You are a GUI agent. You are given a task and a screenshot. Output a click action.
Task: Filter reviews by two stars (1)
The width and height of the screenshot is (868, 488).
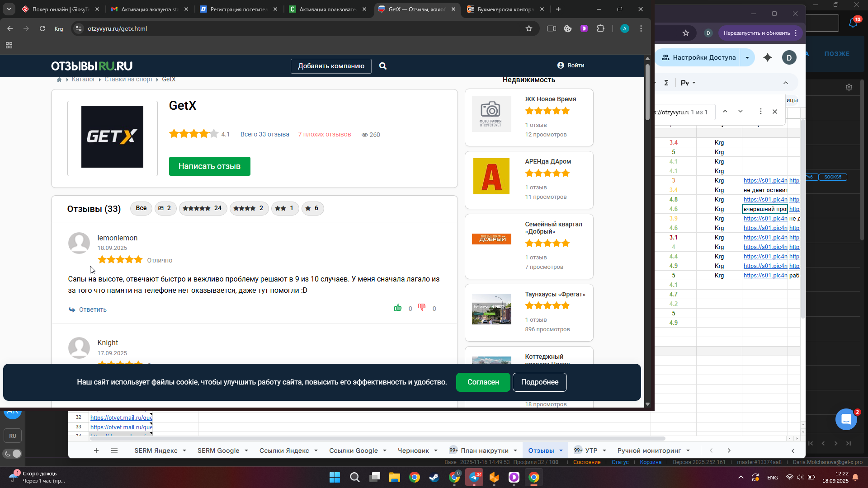click(x=285, y=208)
